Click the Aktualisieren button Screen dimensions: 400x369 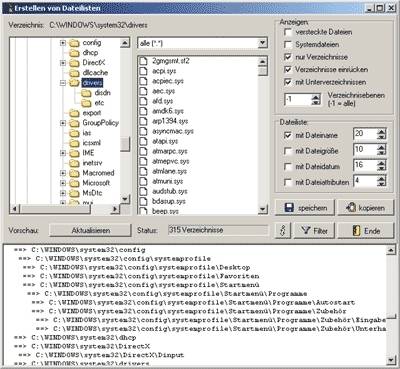click(90, 230)
